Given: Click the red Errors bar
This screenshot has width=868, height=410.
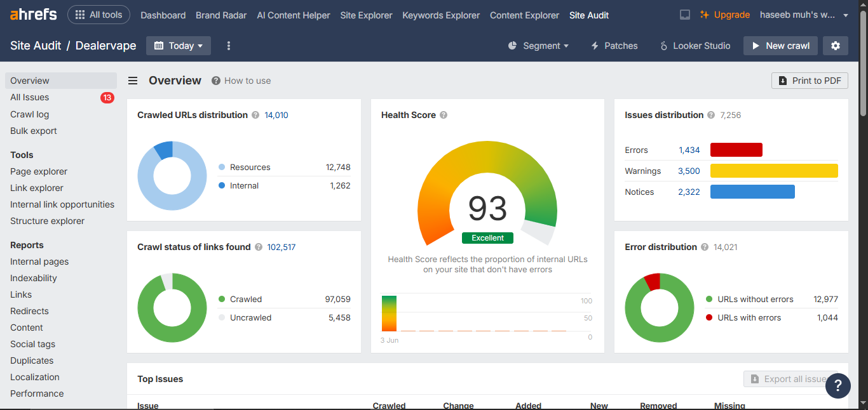Looking at the screenshot, I should click(x=736, y=150).
